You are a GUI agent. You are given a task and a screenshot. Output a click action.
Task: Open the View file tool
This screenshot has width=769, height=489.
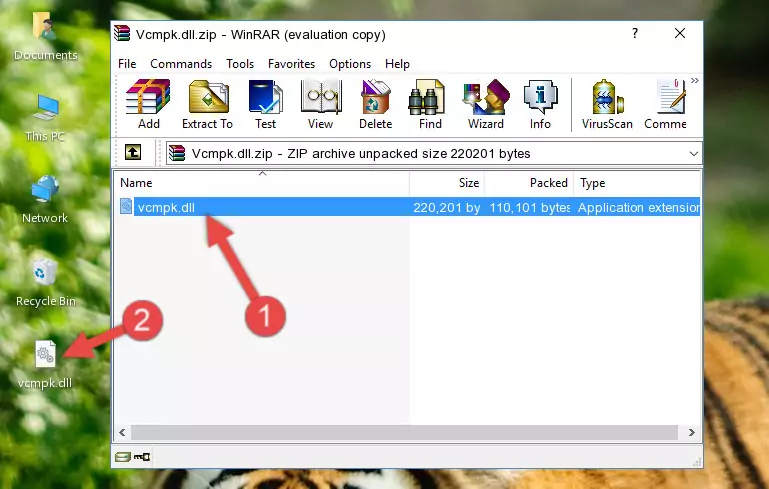(x=321, y=104)
